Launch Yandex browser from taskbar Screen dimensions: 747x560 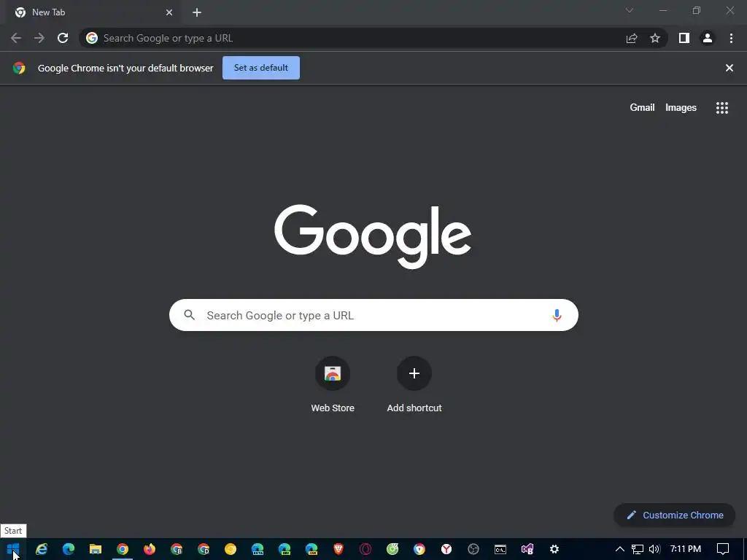coord(446,549)
